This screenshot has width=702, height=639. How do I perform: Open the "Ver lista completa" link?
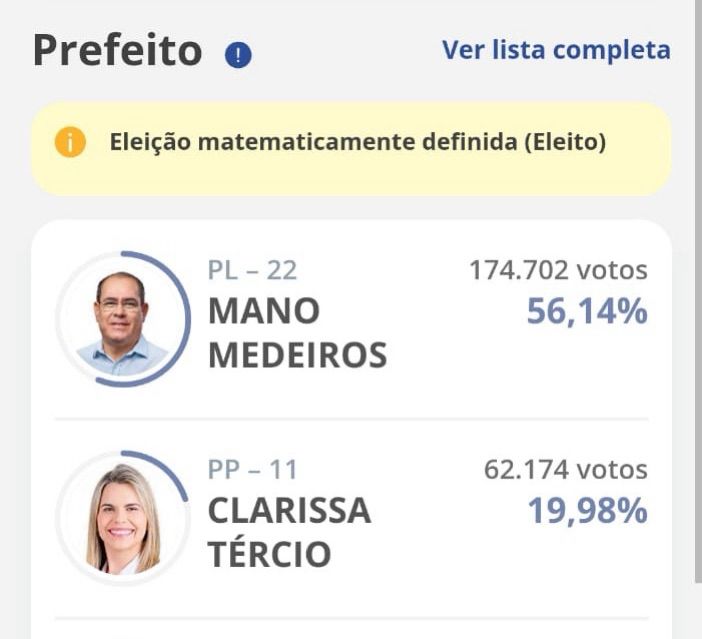pyautogui.click(x=556, y=50)
